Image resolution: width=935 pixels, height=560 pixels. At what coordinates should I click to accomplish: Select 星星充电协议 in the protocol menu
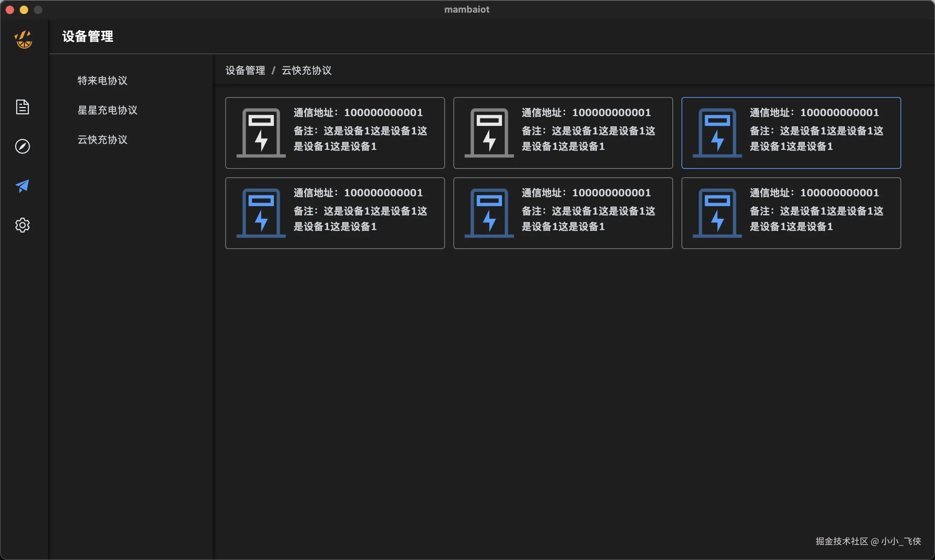point(107,110)
